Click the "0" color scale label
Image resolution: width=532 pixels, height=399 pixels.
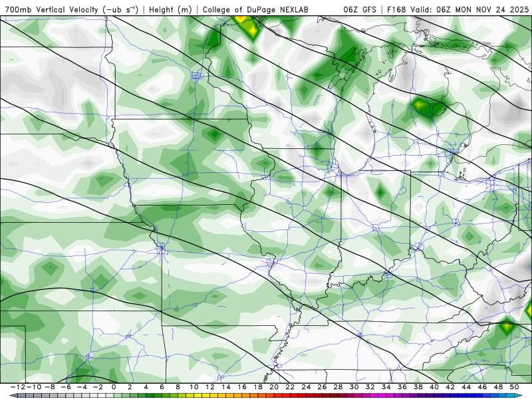pyautogui.click(x=114, y=387)
